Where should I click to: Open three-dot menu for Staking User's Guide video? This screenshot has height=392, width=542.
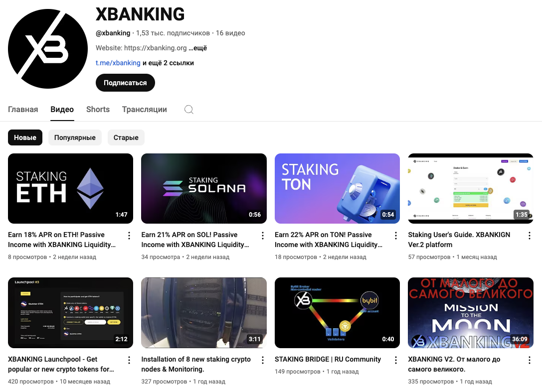point(529,236)
